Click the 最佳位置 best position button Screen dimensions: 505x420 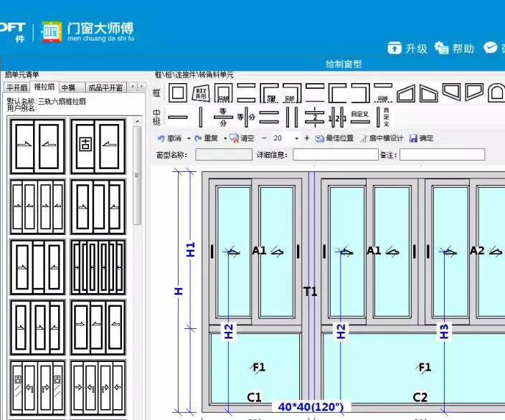(334, 138)
